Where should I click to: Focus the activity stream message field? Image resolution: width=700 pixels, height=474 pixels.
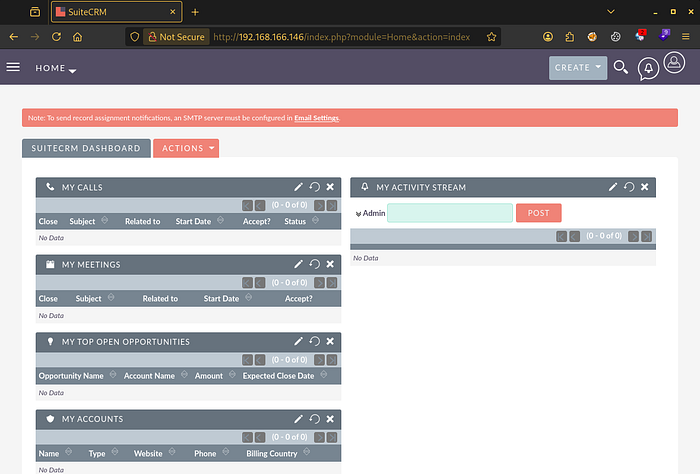click(450, 213)
